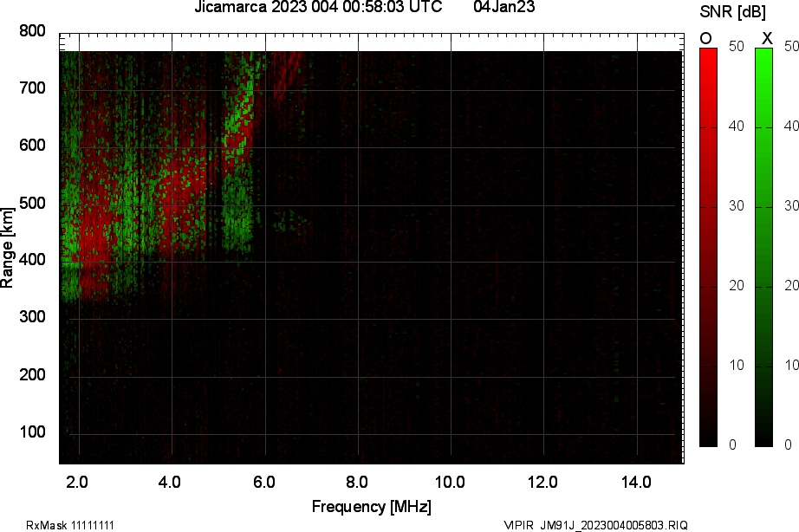799x532 pixels.
Task: Click the '10.0' frequency tick label
Action: [x=450, y=482]
